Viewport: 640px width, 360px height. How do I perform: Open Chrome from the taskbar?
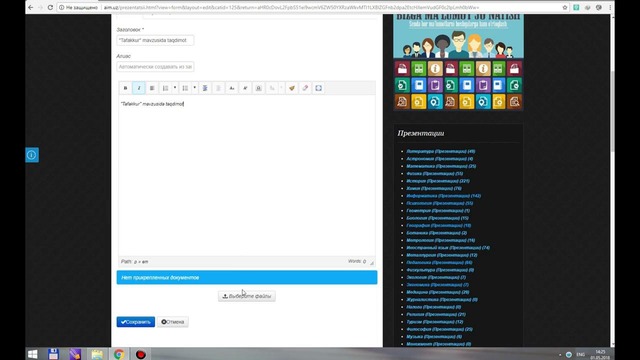(119, 354)
